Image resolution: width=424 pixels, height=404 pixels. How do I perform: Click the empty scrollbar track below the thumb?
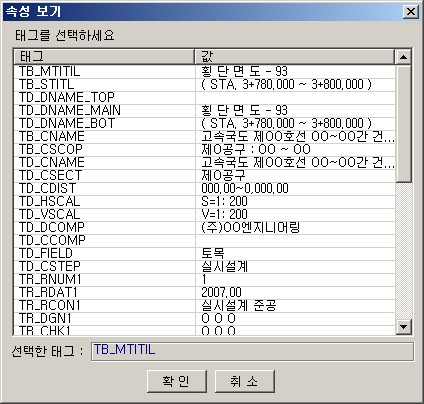(x=403, y=250)
